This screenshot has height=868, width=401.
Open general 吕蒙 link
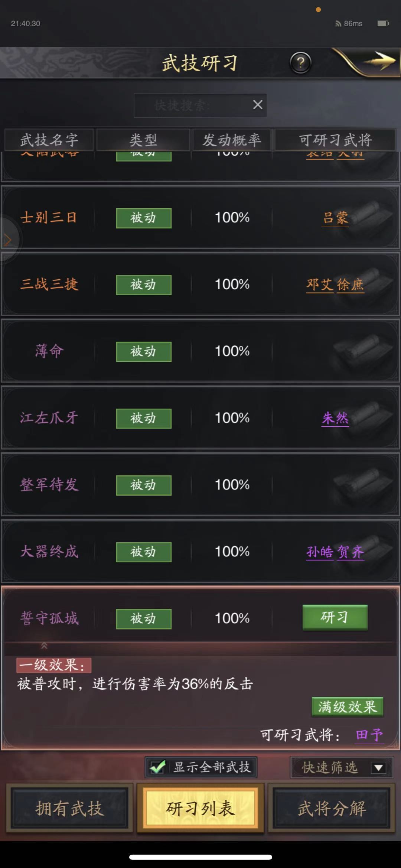click(335, 218)
